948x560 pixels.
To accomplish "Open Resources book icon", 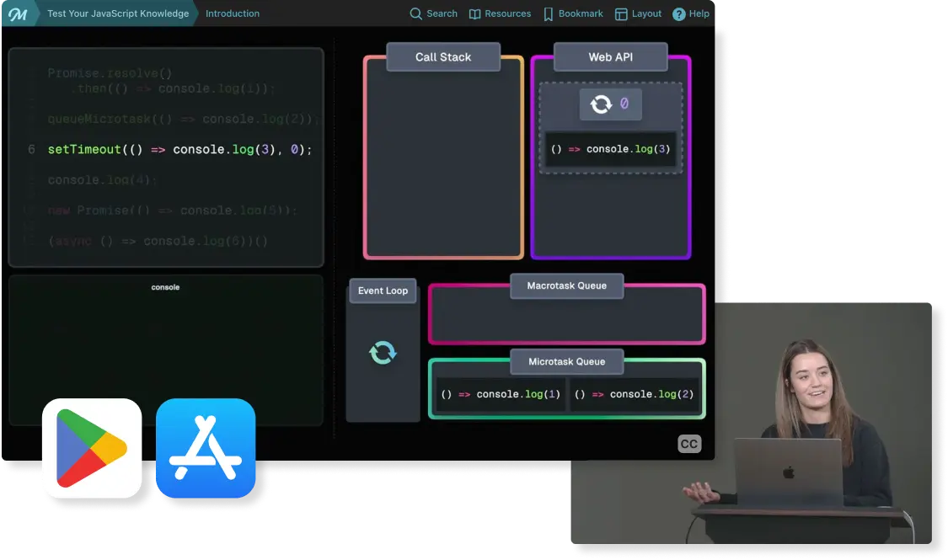I will point(474,13).
